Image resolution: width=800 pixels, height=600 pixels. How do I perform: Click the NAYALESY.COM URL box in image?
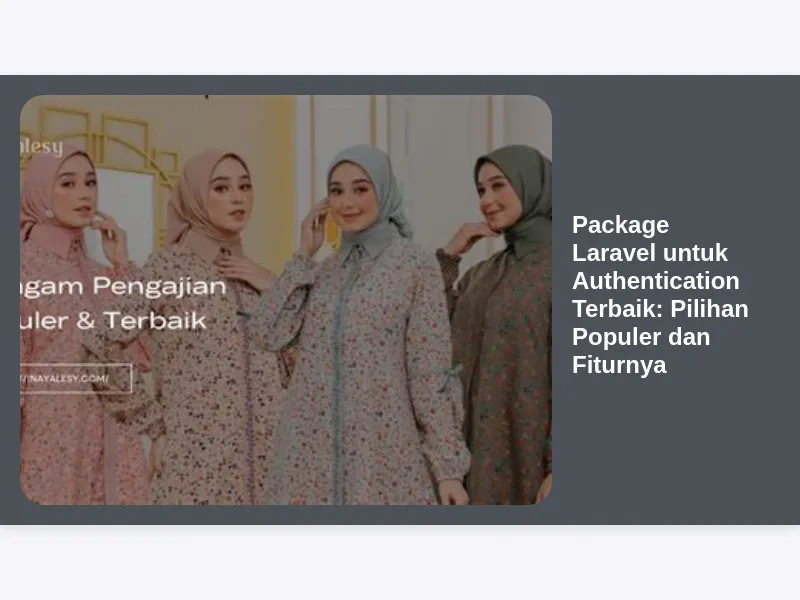pyautogui.click(x=76, y=379)
